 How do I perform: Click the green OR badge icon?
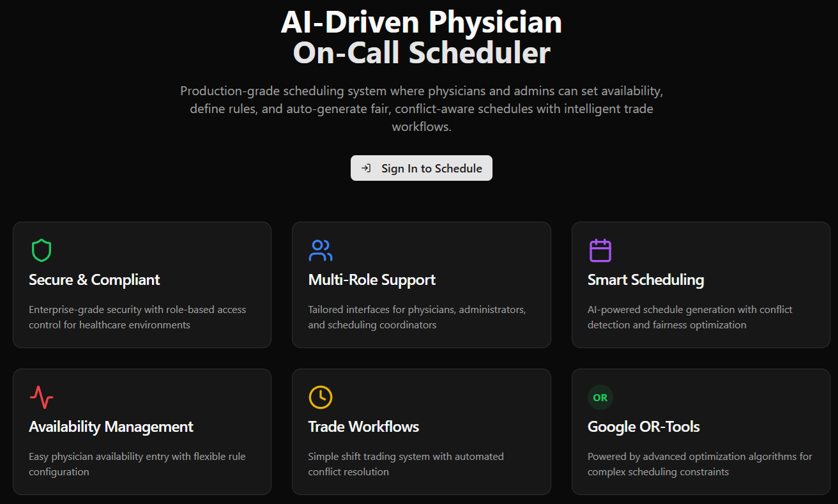tap(600, 397)
